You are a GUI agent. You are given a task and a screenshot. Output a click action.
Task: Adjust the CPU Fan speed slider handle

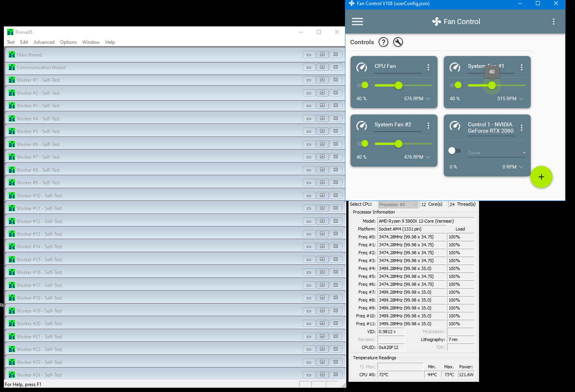click(x=398, y=85)
